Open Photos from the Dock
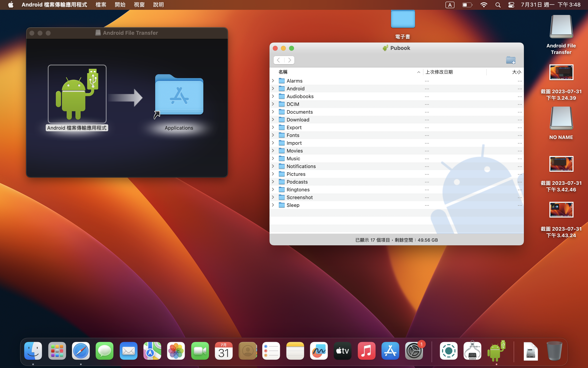This screenshot has width=588, height=368. pyautogui.click(x=176, y=351)
